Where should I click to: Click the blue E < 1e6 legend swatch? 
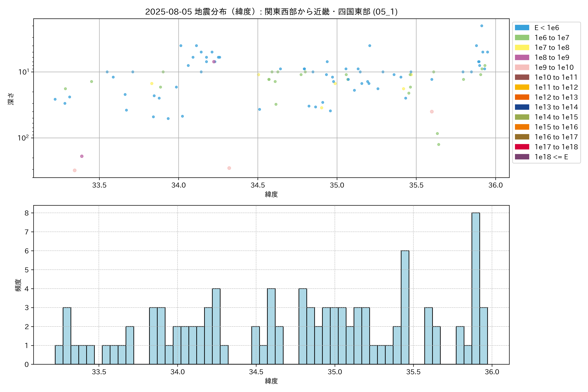(522, 28)
